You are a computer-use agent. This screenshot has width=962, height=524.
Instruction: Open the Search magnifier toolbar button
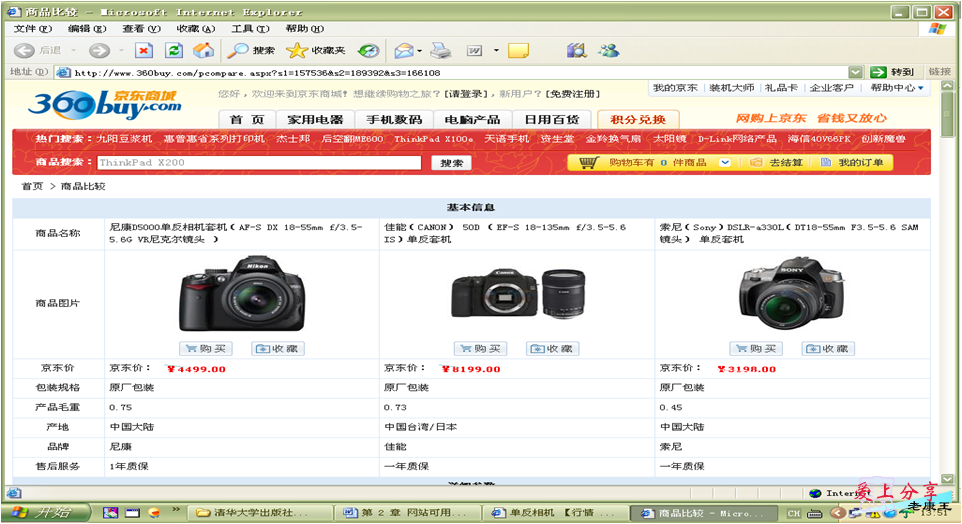(250, 51)
